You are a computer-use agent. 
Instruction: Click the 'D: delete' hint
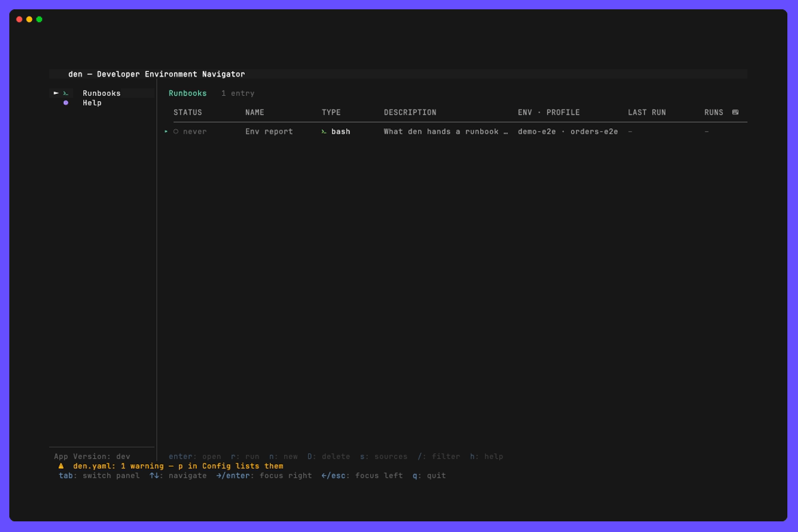pos(329,457)
